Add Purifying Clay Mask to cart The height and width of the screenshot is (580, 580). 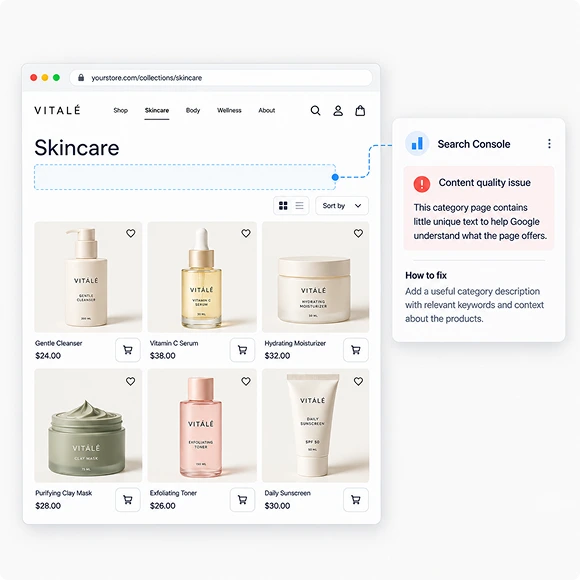(x=128, y=500)
